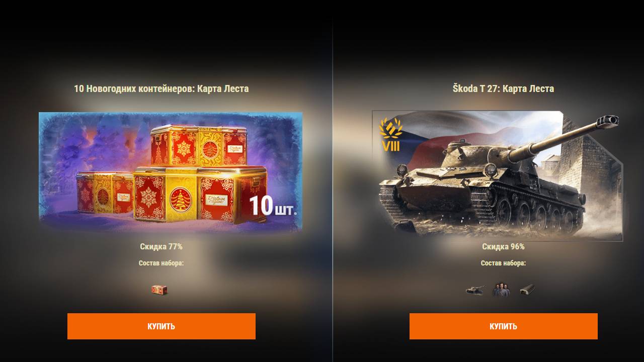
Task: Select the crew members icon in bundle contents
Action: coord(501,290)
